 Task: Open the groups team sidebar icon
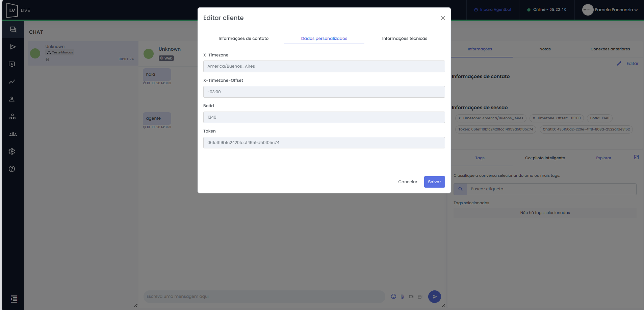click(x=13, y=134)
